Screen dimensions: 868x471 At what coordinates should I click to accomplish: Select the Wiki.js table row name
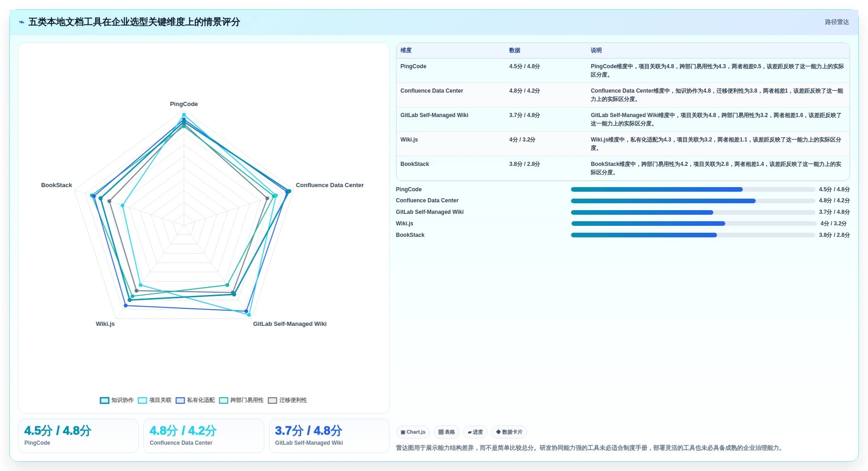pos(409,140)
